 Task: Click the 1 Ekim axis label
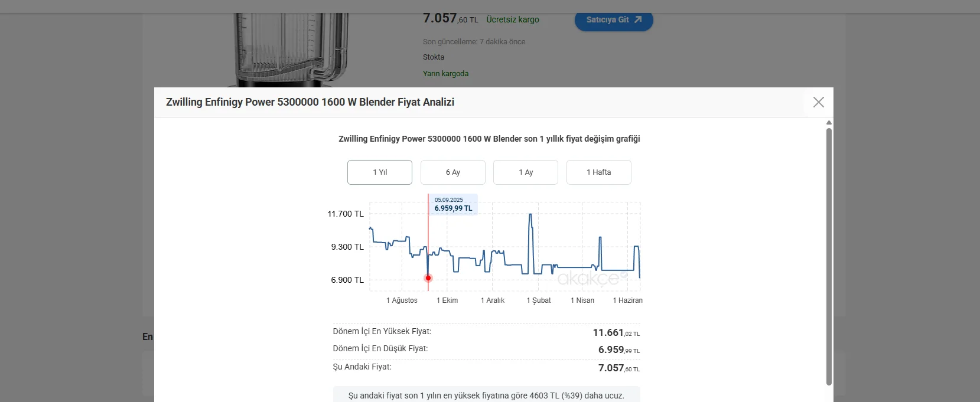pyautogui.click(x=447, y=300)
